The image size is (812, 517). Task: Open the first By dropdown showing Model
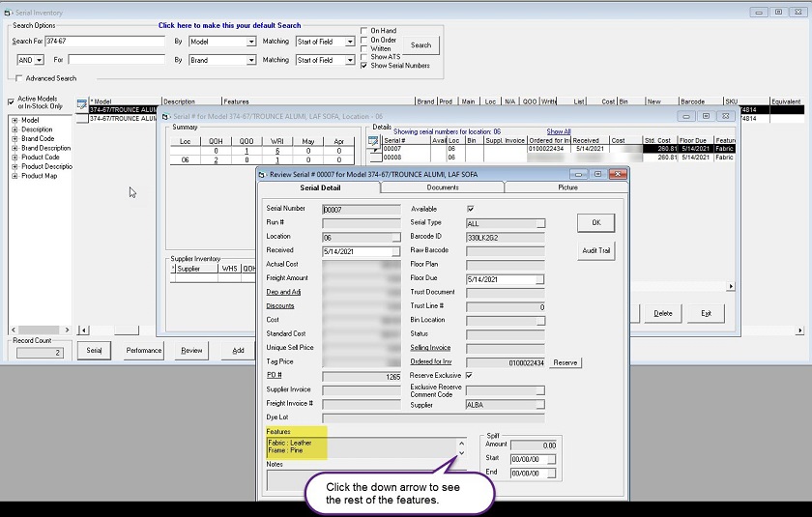[251, 42]
